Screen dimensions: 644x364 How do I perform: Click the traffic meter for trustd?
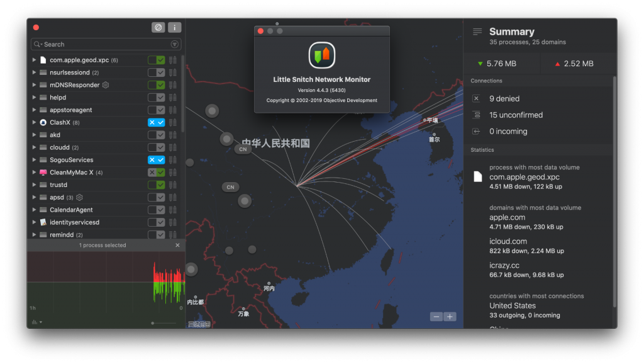(173, 185)
